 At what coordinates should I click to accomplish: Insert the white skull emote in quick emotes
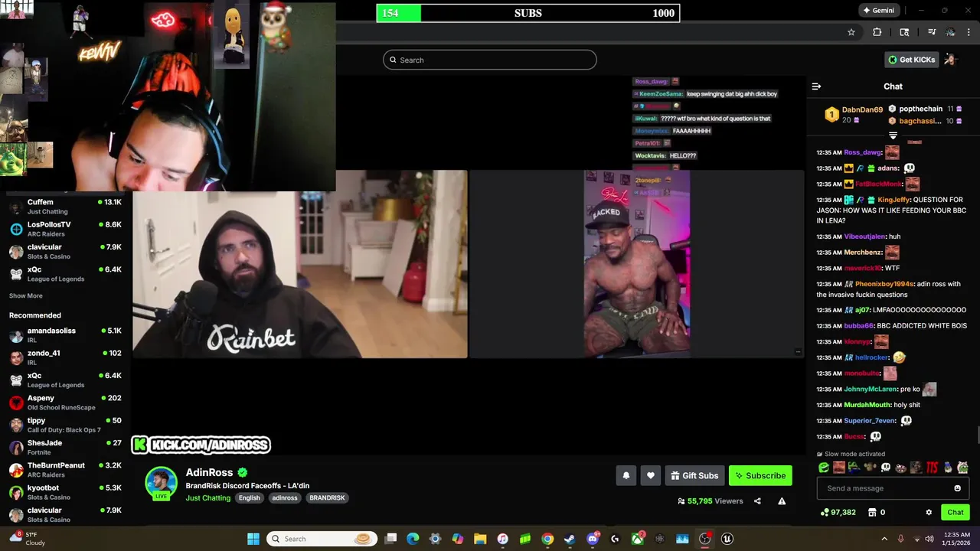(886, 467)
